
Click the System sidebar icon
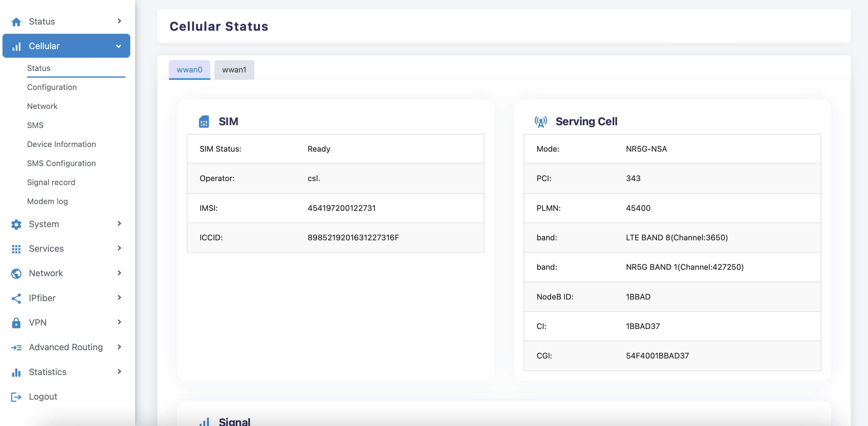[x=15, y=223]
